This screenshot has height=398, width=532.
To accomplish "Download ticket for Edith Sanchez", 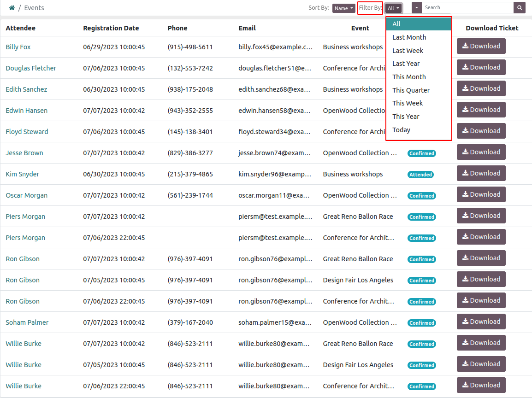I will click(x=481, y=88).
